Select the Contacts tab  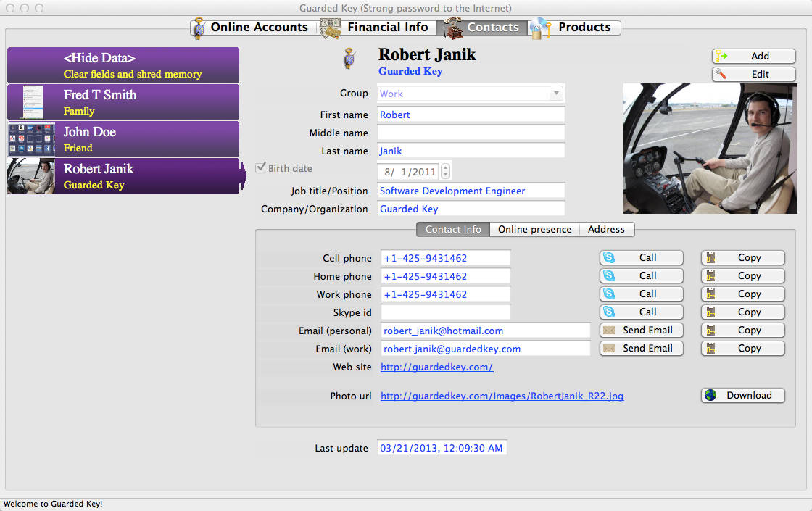(x=483, y=28)
